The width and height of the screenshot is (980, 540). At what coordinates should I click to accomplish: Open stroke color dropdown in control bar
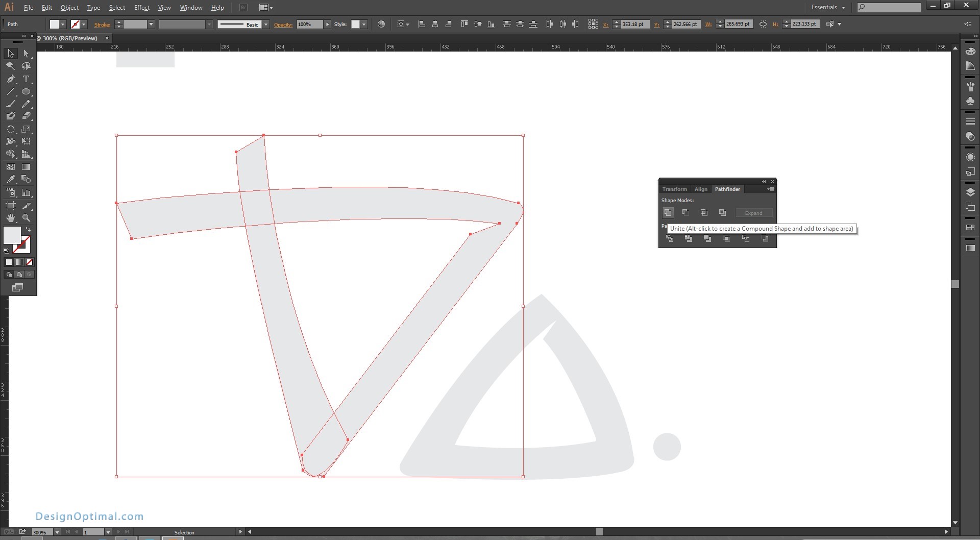coord(84,24)
